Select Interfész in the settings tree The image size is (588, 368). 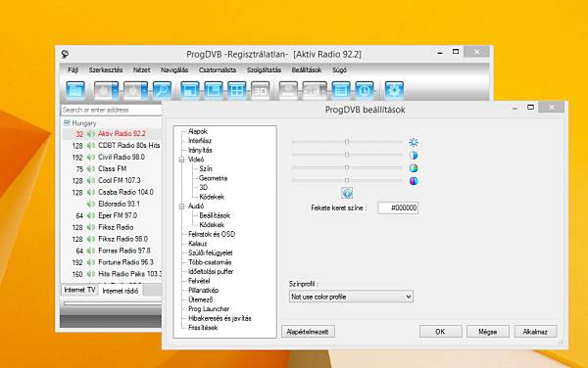coord(200,141)
